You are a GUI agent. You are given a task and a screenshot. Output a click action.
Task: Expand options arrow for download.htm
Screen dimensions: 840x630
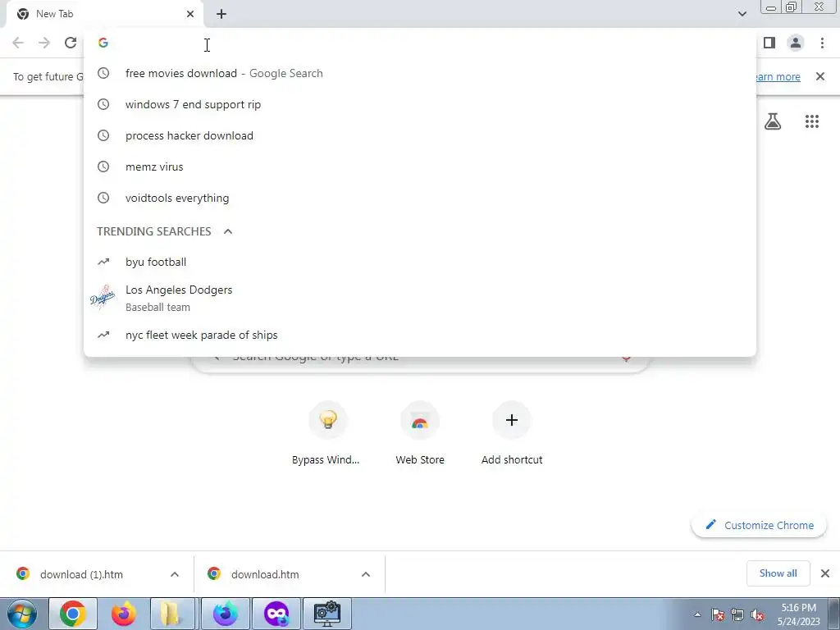(366, 574)
